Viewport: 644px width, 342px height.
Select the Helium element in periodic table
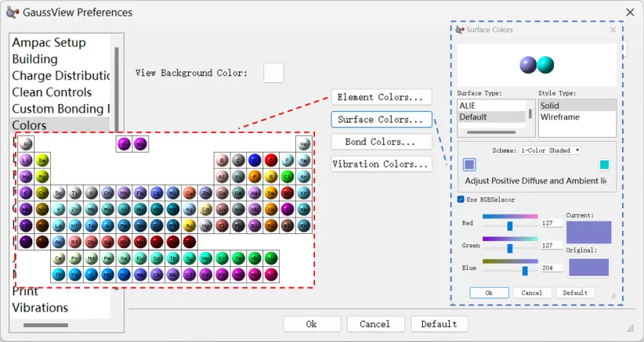[x=303, y=144]
